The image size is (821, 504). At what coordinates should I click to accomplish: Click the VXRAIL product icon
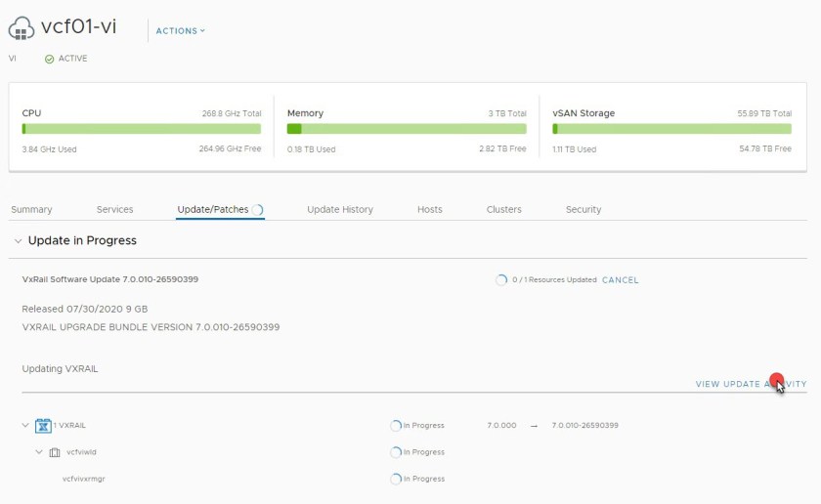[43, 426]
